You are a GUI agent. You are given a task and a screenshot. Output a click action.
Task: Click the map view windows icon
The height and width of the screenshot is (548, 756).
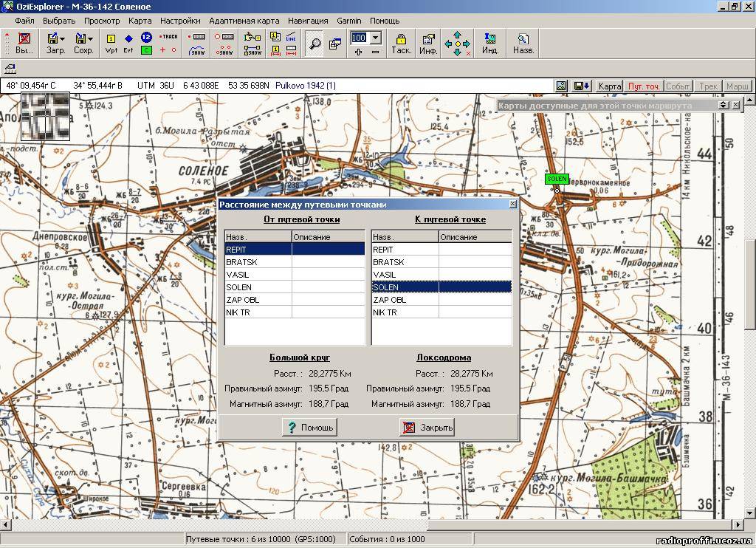coord(335,44)
